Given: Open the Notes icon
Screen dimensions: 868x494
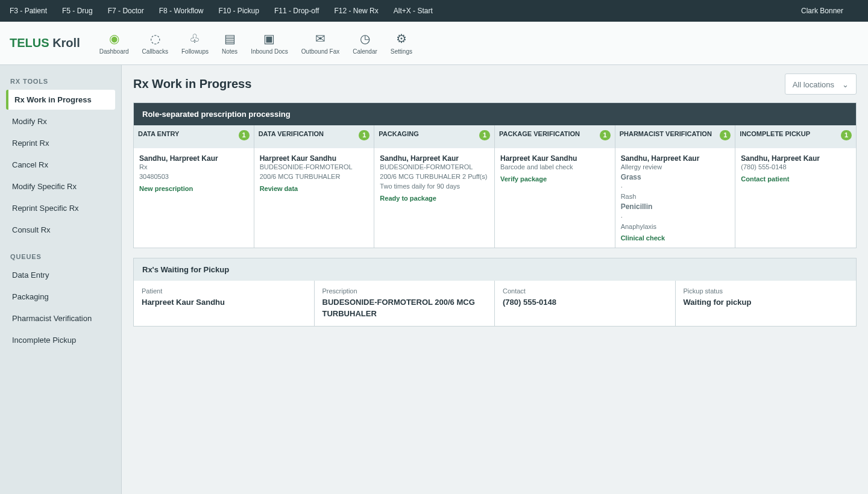Looking at the screenshot, I should [230, 39].
